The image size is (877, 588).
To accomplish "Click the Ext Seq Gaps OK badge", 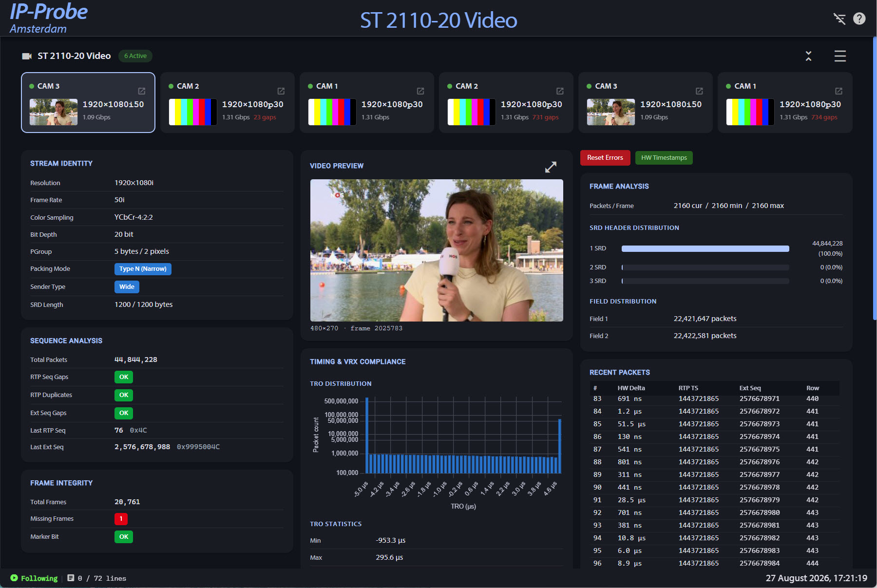I will [x=124, y=413].
